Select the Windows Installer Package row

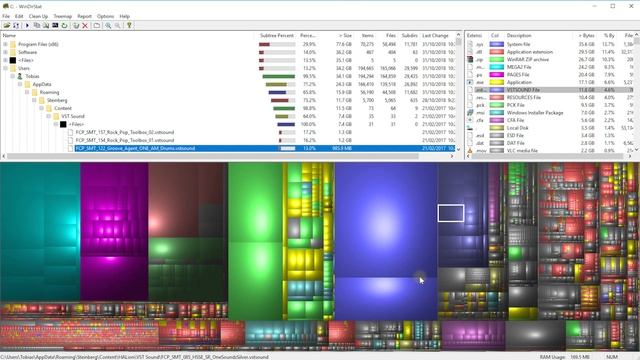pyautogui.click(x=551, y=113)
